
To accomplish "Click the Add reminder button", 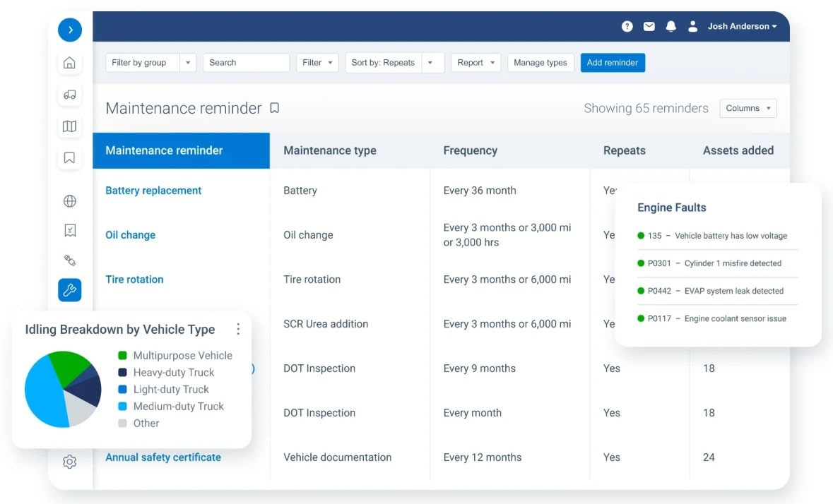I will tap(612, 63).
